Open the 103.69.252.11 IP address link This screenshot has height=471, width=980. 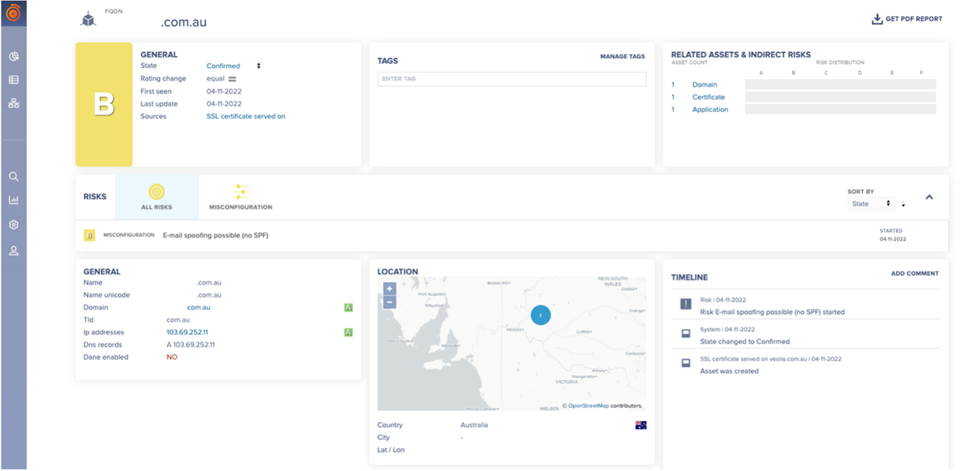click(187, 333)
